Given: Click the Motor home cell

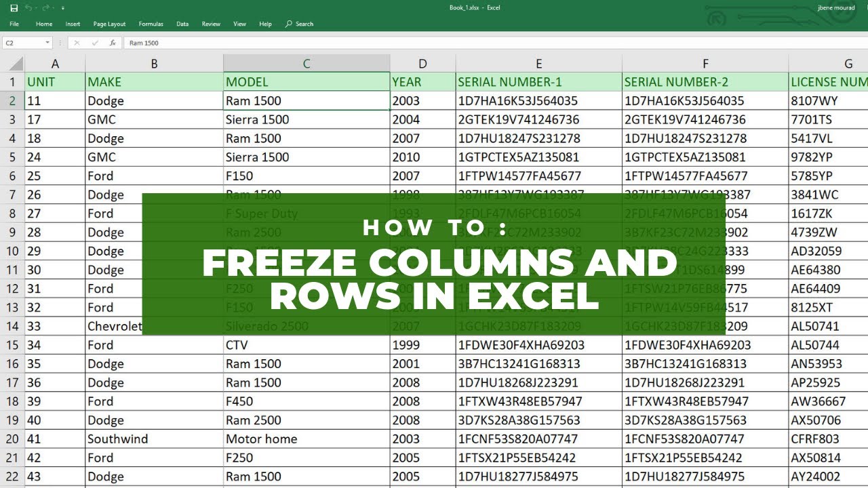Looking at the screenshot, I should pos(307,439).
